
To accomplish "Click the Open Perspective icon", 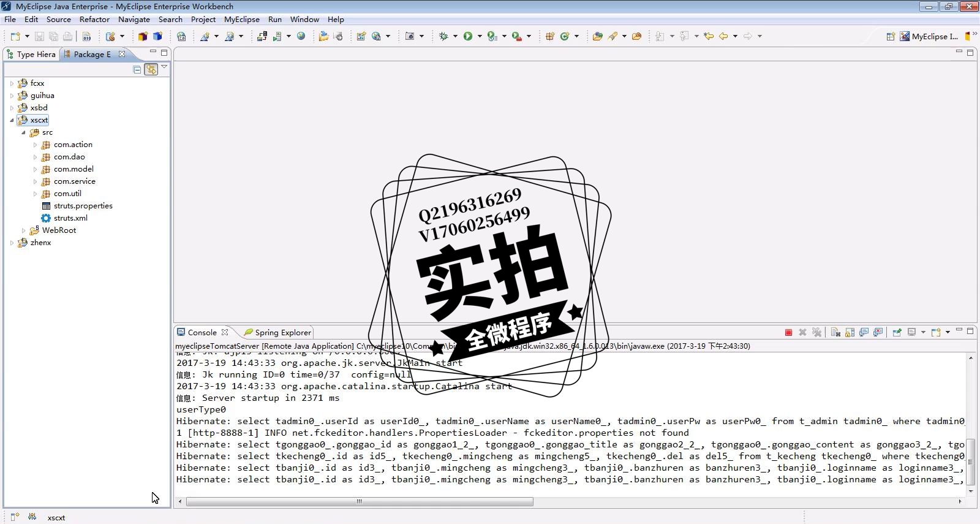I will 891,36.
